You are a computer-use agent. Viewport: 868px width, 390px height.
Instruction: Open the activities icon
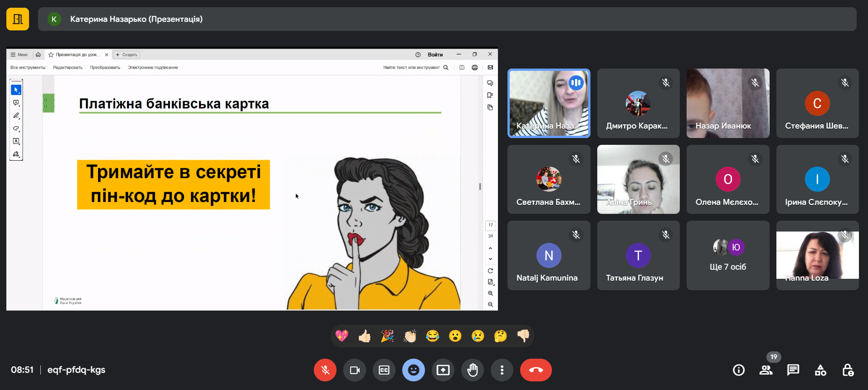(820, 370)
